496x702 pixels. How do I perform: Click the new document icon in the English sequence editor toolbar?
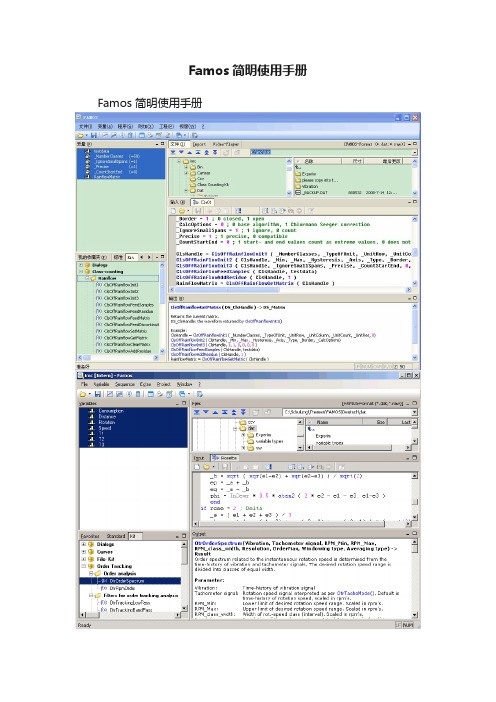pos(197,467)
